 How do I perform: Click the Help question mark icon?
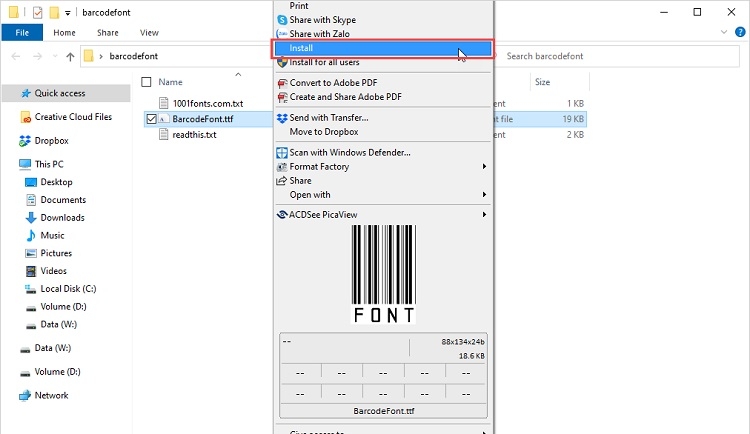pos(740,33)
